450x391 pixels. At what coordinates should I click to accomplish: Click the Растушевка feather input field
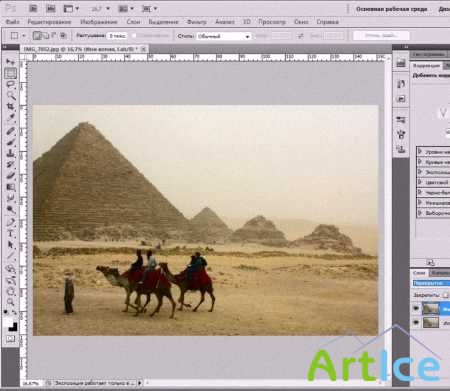click(x=117, y=36)
